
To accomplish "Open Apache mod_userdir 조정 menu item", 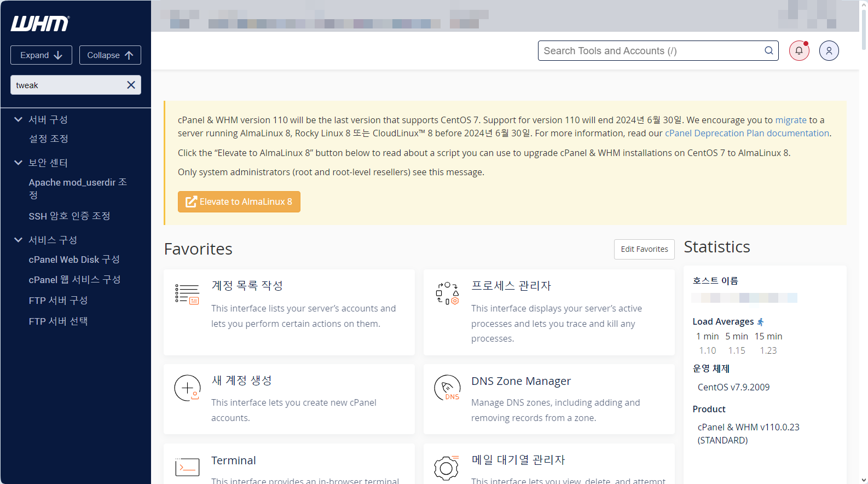I will click(x=78, y=188).
